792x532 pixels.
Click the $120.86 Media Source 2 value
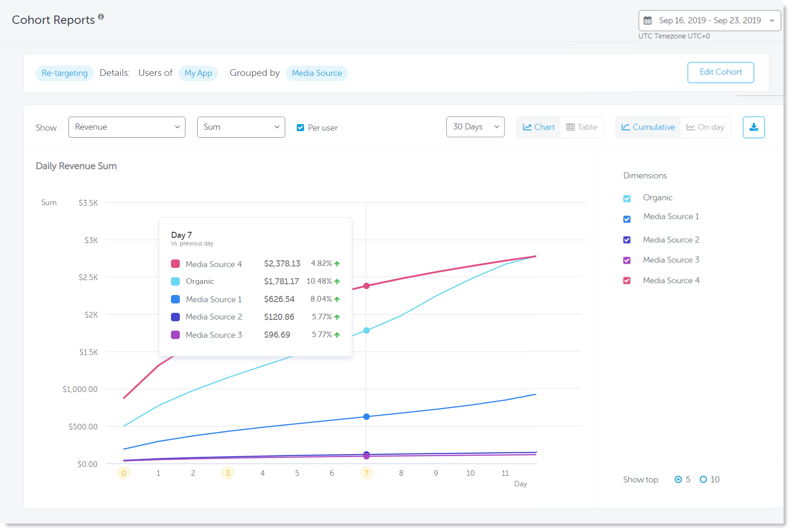(x=279, y=317)
